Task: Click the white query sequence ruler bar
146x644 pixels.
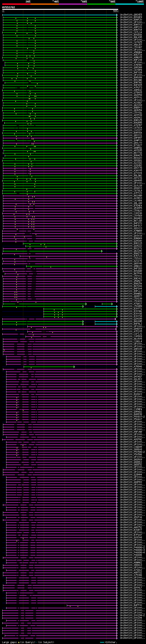Action: click(60, 9)
